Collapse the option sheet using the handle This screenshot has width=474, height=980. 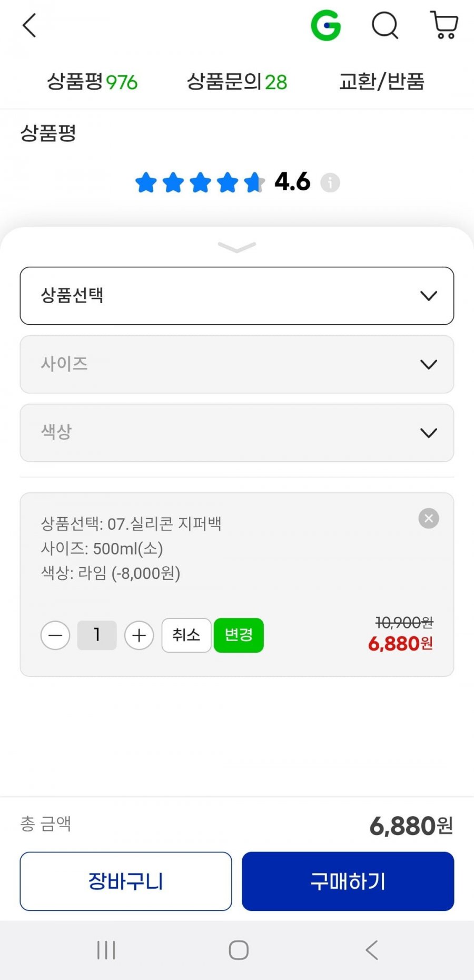pyautogui.click(x=237, y=247)
